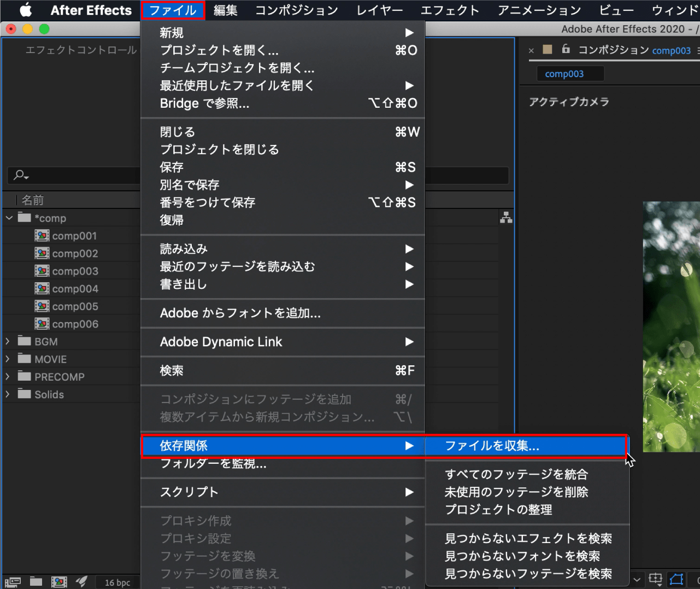Create a new folder via folder icon
700x589 pixels.
36,582
